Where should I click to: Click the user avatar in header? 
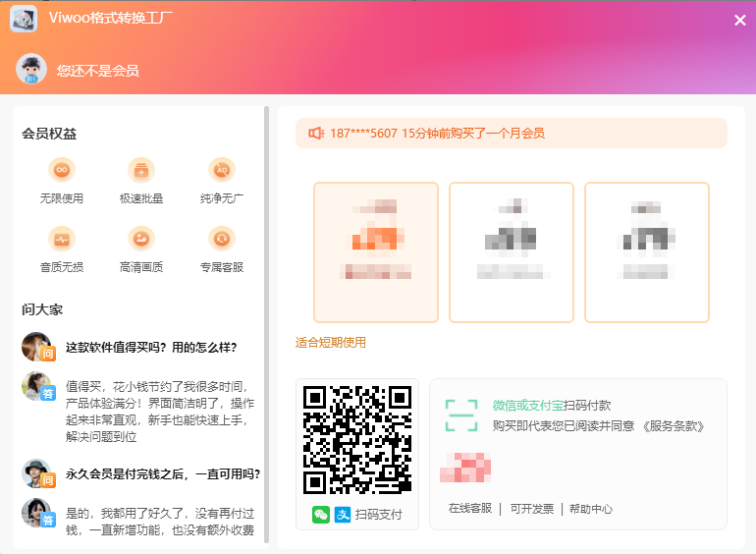31,70
